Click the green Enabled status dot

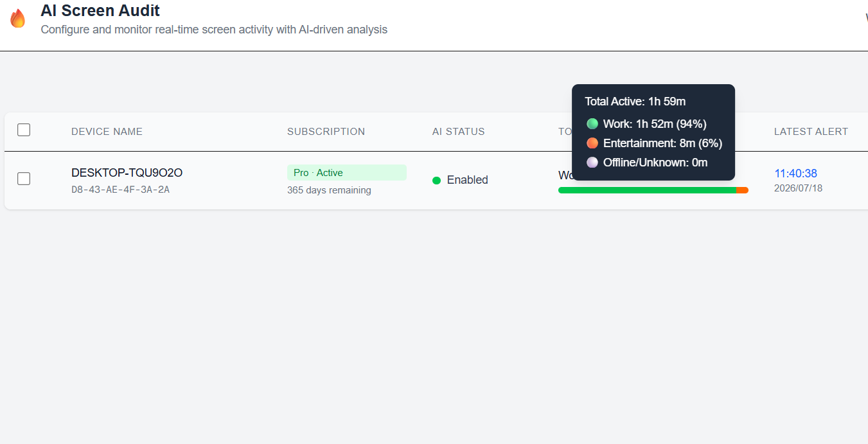click(437, 181)
